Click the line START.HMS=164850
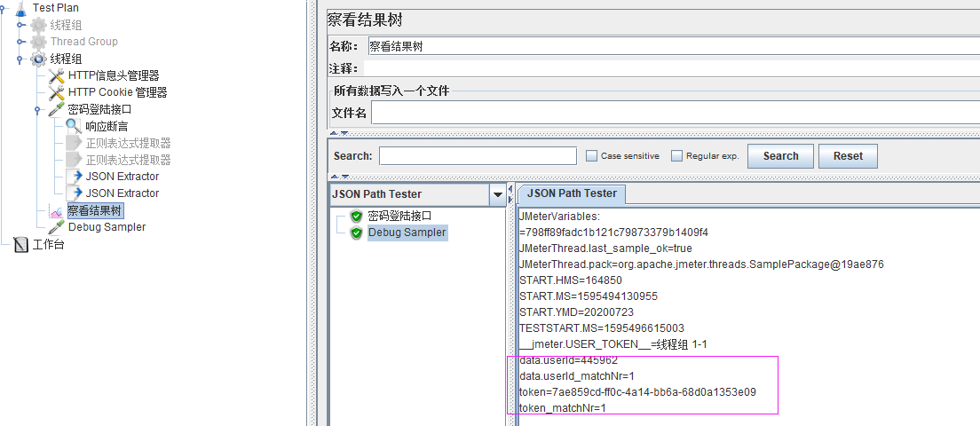 click(x=571, y=280)
